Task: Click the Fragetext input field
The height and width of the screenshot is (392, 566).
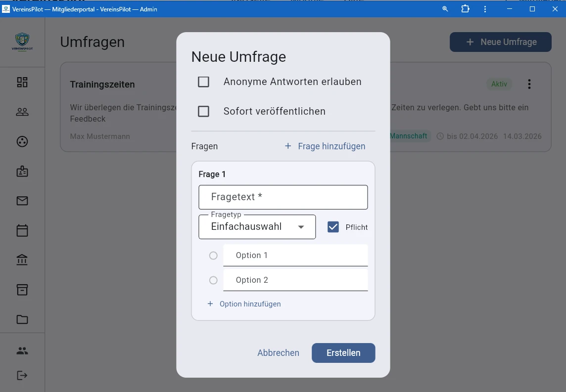Action: (x=283, y=197)
